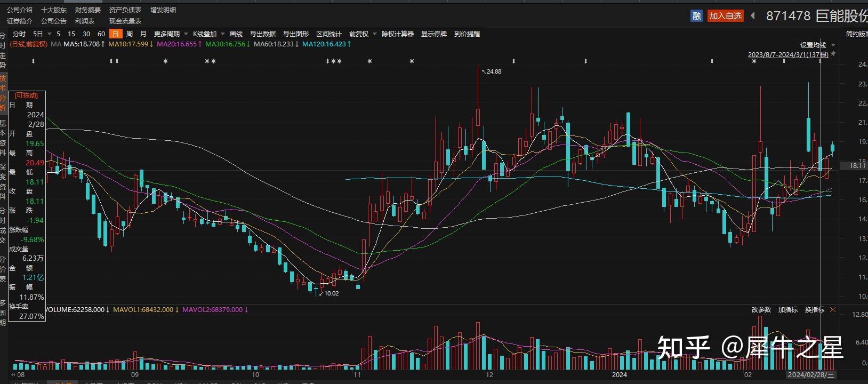
Task: Click 导出数据 to export data
Action: (263, 34)
